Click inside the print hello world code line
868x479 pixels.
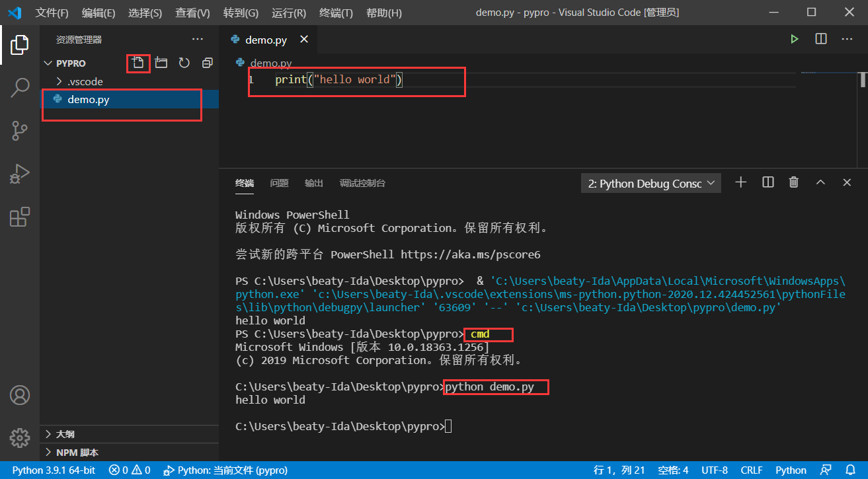pos(338,80)
